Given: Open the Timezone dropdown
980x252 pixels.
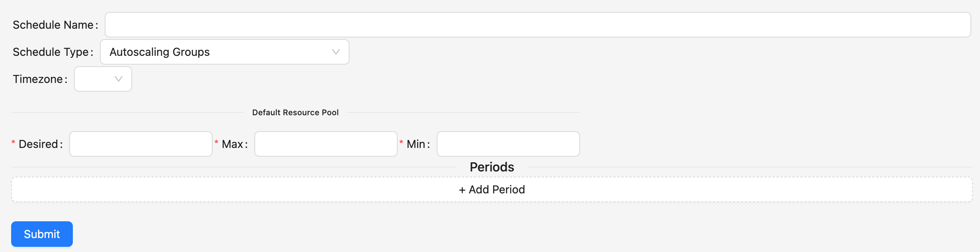Looking at the screenshot, I should click(x=103, y=79).
